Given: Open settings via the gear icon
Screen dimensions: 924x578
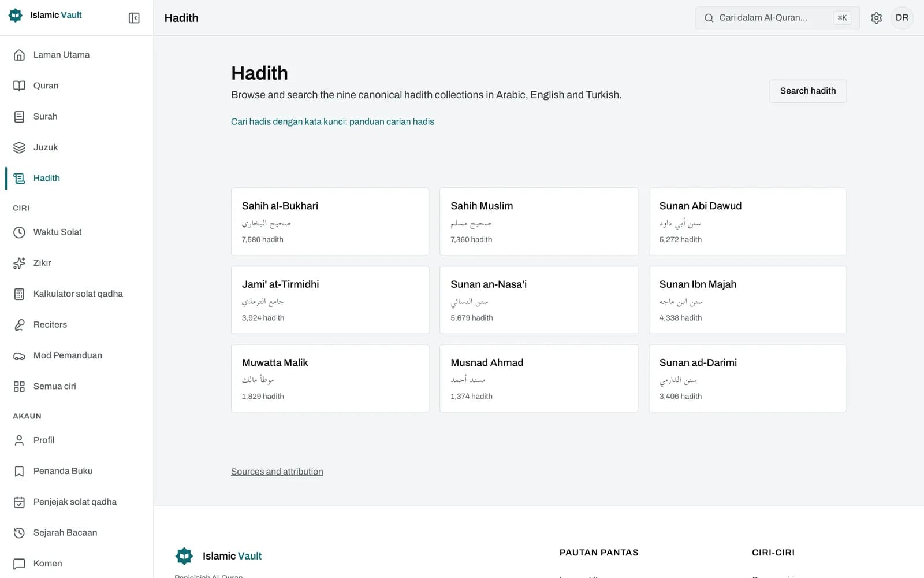Looking at the screenshot, I should pyautogui.click(x=876, y=18).
